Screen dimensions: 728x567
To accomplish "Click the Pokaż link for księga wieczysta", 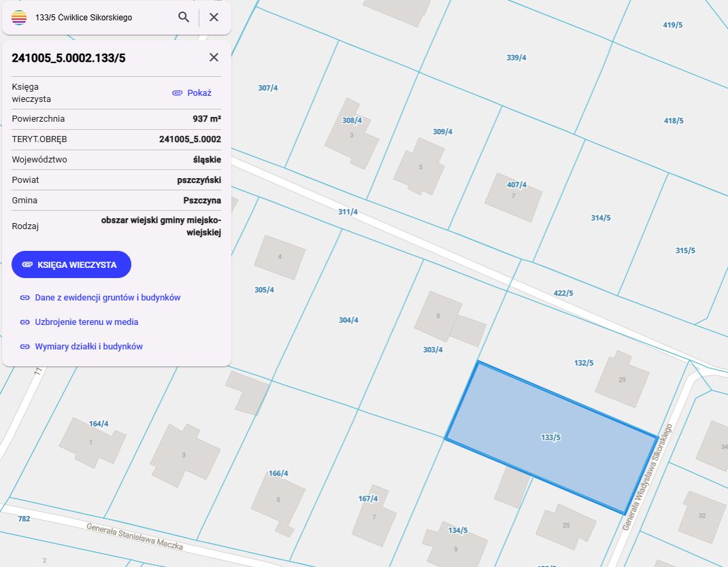I will 193,92.
